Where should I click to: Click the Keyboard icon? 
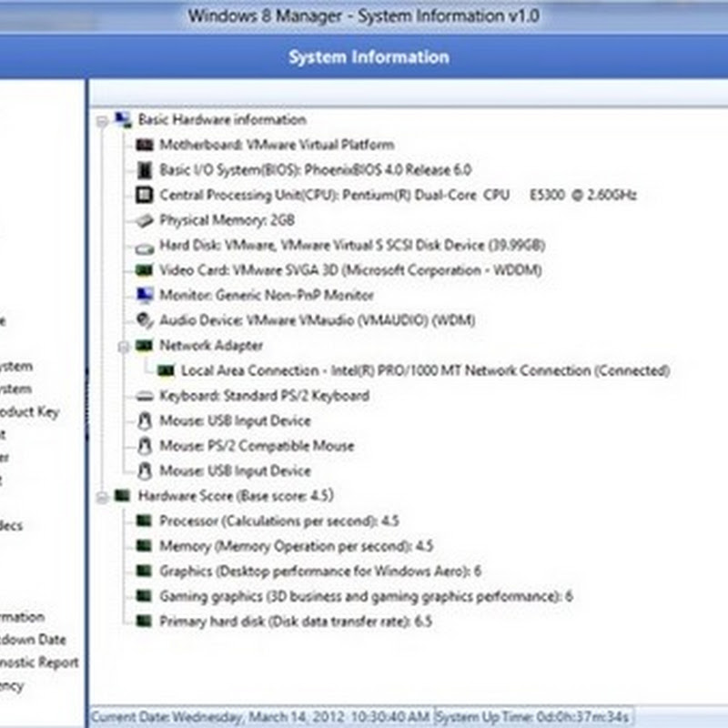145,396
